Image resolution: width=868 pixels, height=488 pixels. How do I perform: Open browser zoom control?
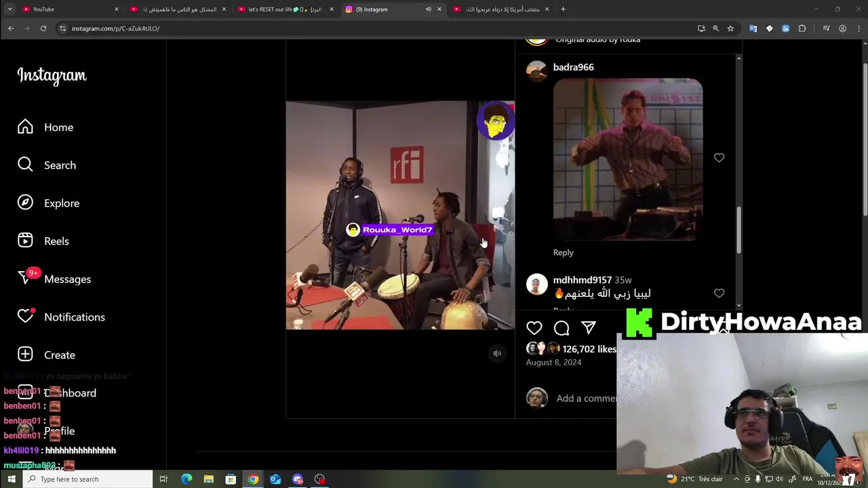(715, 28)
